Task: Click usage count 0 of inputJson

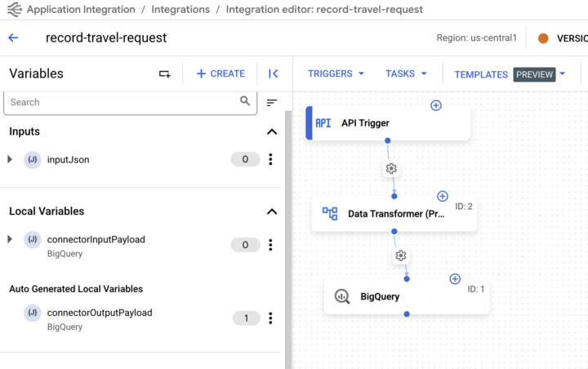Action: click(x=245, y=159)
